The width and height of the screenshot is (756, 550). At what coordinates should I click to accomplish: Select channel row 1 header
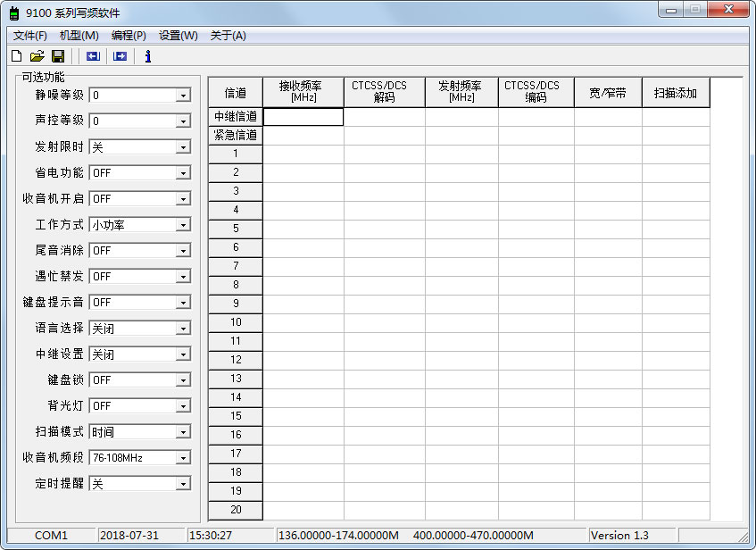[x=236, y=154]
